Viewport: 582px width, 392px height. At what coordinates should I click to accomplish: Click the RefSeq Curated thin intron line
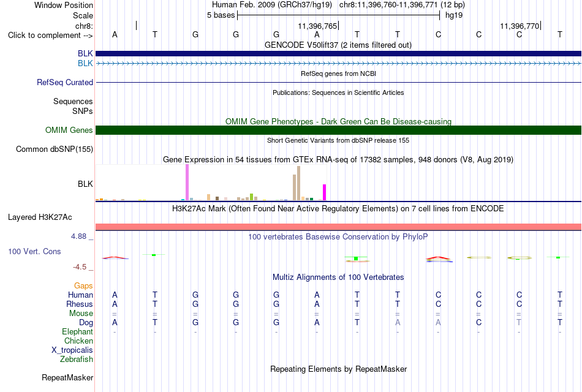pyautogui.click(x=338, y=83)
